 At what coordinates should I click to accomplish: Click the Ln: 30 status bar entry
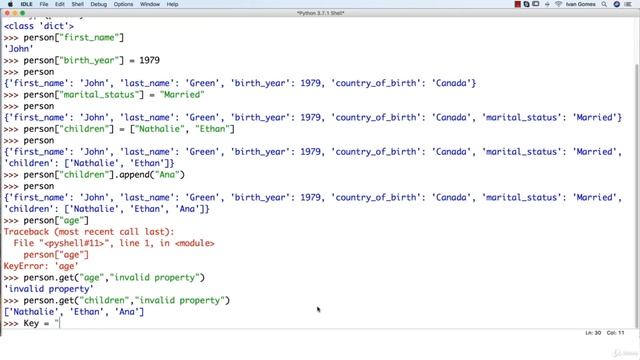click(x=593, y=333)
